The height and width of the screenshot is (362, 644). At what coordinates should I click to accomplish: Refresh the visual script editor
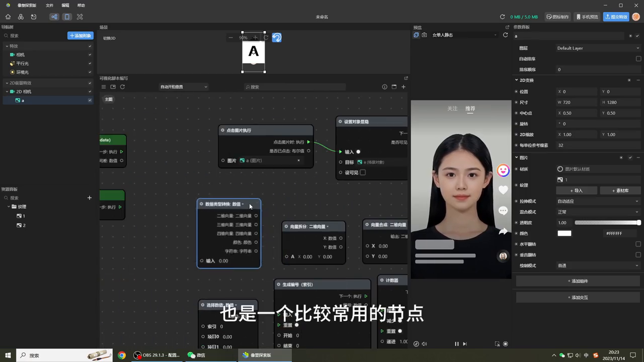(x=122, y=87)
